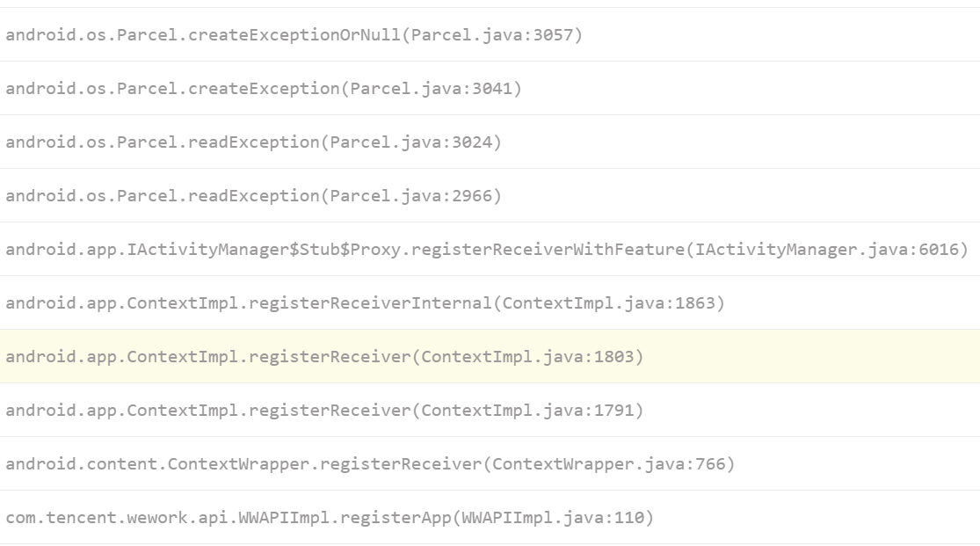This screenshot has height=546, width=980.
Task: Click the ContextImpl.java:1863 source reference
Action: pos(609,303)
